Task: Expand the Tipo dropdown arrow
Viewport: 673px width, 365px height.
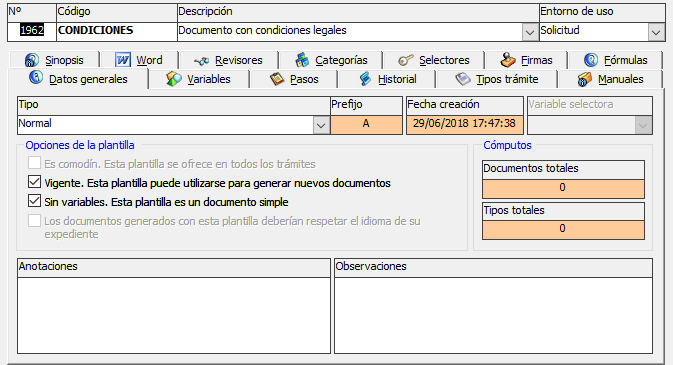Action: (x=321, y=125)
